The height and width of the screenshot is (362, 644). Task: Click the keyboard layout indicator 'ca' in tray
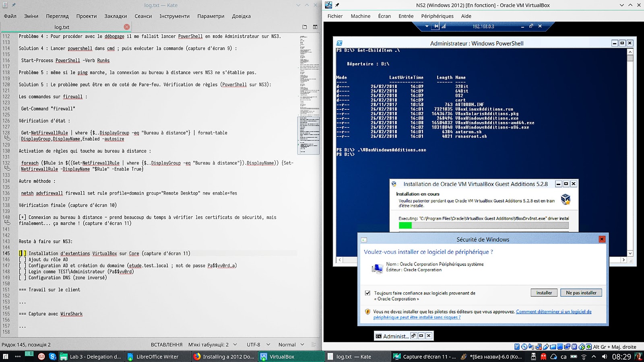click(x=563, y=357)
